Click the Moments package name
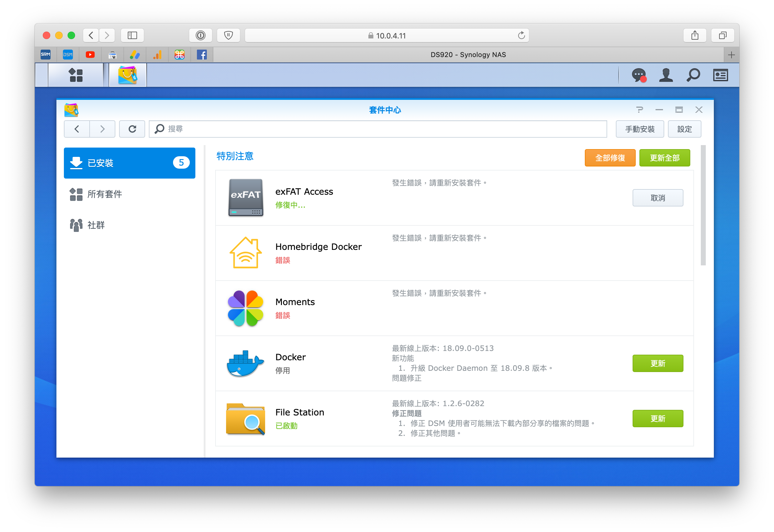Screen dimensions: 774x532 [x=295, y=302]
